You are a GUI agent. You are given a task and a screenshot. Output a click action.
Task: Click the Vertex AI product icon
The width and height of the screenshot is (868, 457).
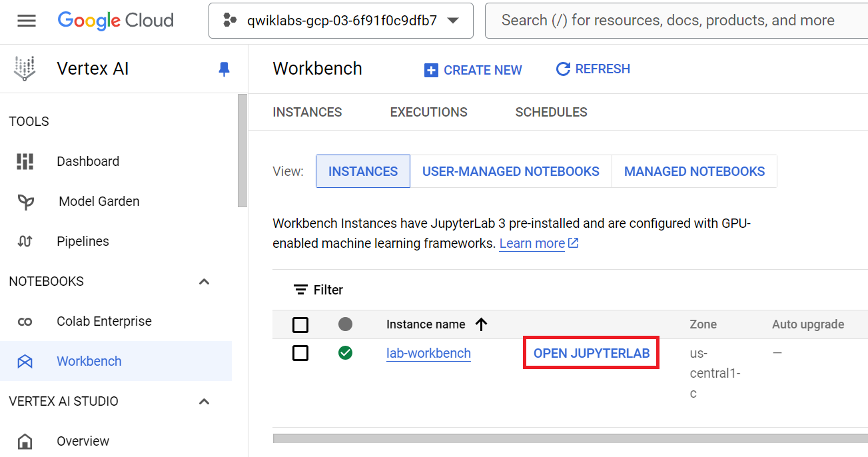25,69
